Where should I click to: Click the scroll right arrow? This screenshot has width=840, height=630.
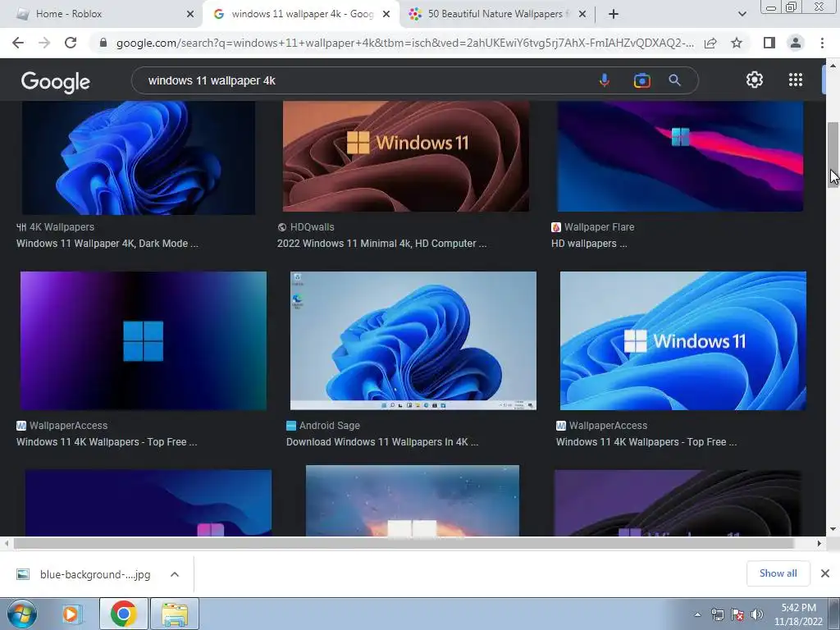(x=819, y=543)
